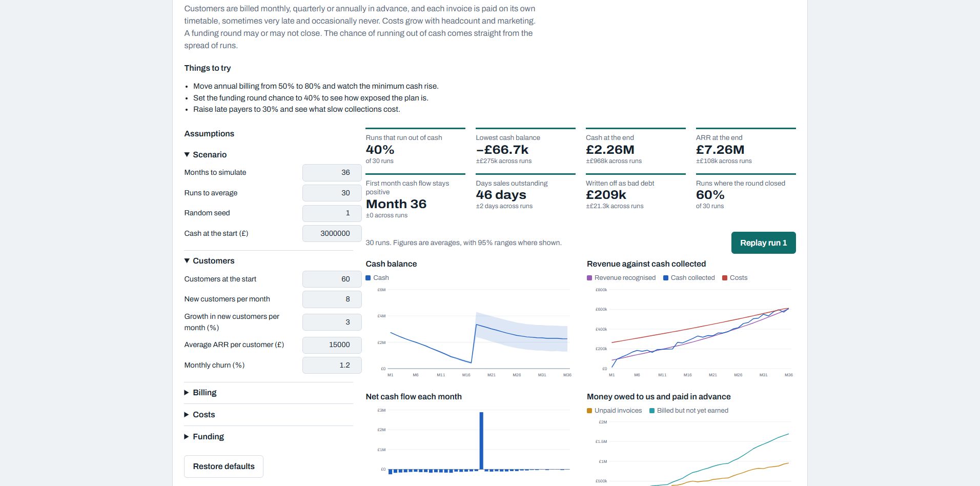Click the Net cash flow each month title
The image size is (980, 486).
pos(414,396)
